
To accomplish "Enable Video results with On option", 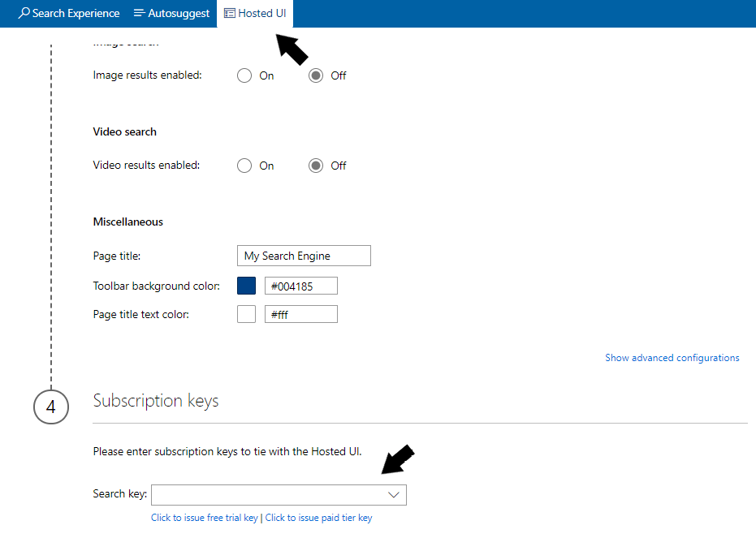I will pos(244,166).
